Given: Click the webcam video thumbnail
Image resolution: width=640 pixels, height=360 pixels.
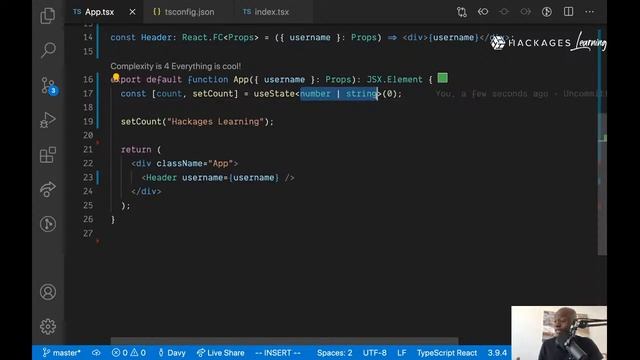Looking at the screenshot, I should pyautogui.click(x=559, y=333).
